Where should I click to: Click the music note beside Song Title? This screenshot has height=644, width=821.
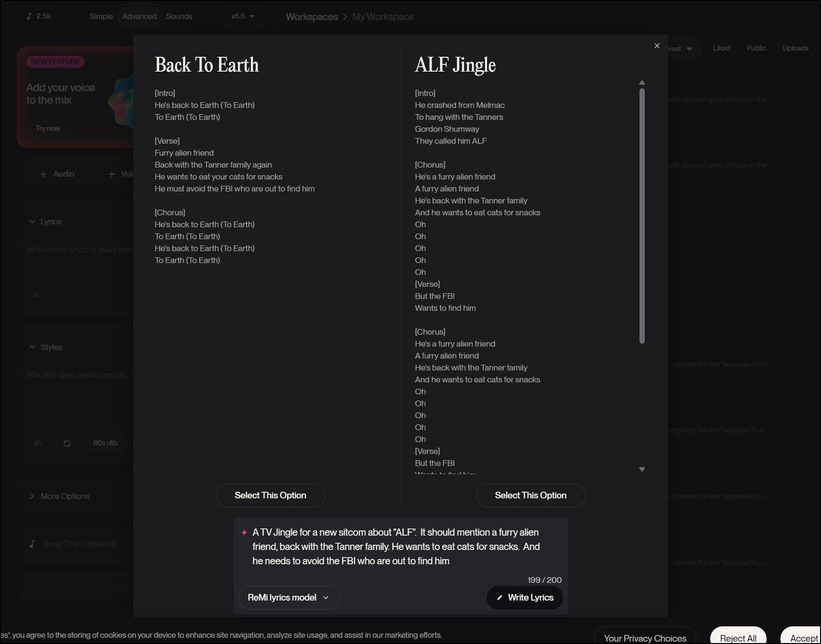coord(32,544)
